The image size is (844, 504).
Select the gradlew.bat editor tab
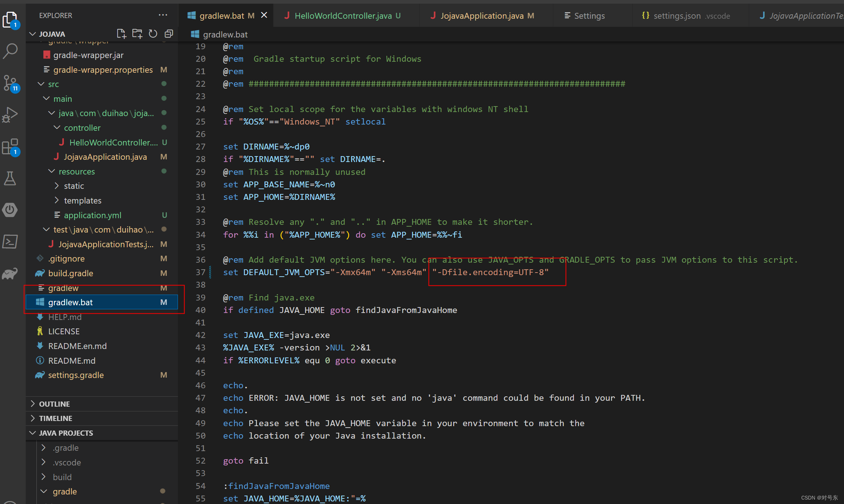pyautogui.click(x=226, y=15)
